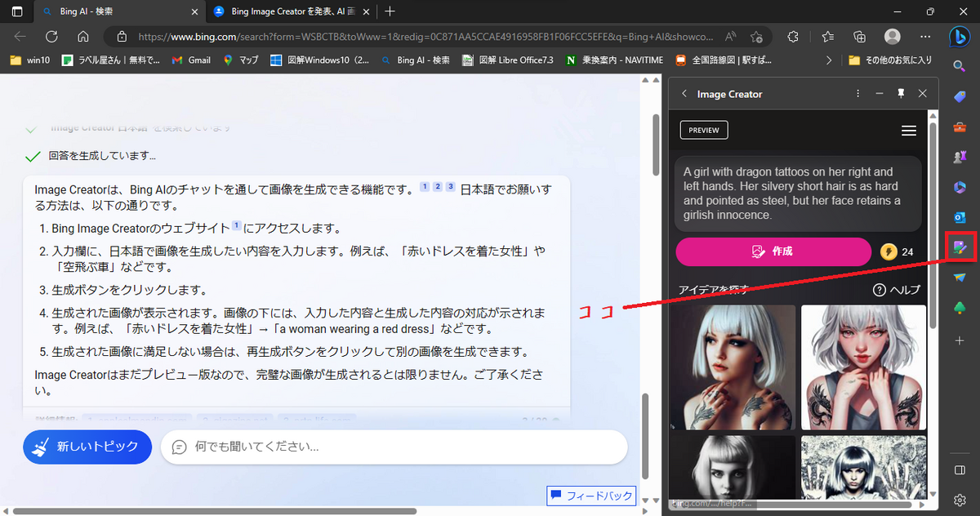Viewport: 980px width, 516px height.
Task: Add this page to favorites via star icon
Action: [x=756, y=36]
